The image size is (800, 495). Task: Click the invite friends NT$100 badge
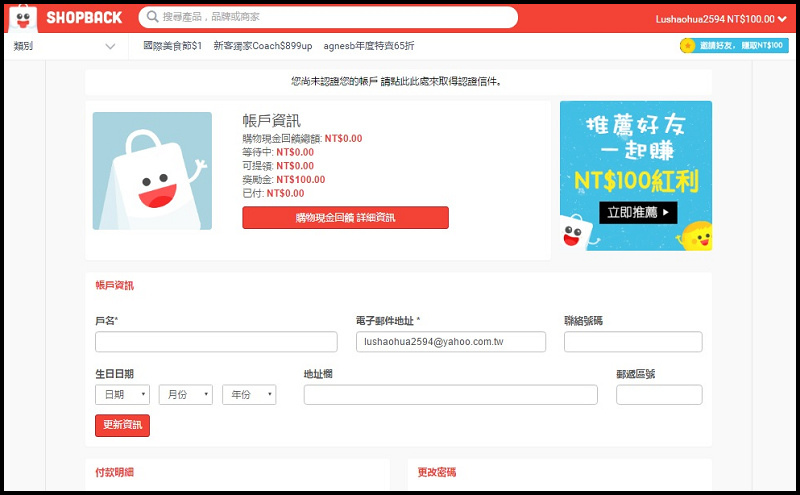point(734,45)
